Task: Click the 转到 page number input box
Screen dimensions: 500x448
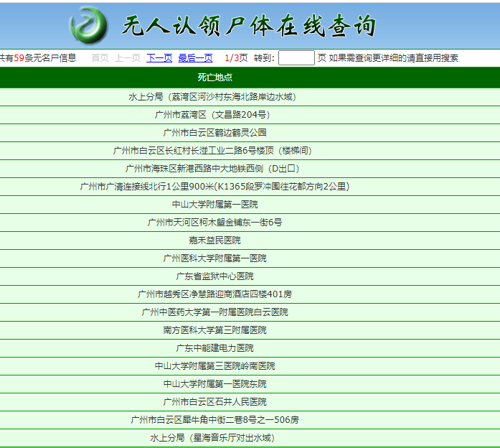Action: point(296,57)
